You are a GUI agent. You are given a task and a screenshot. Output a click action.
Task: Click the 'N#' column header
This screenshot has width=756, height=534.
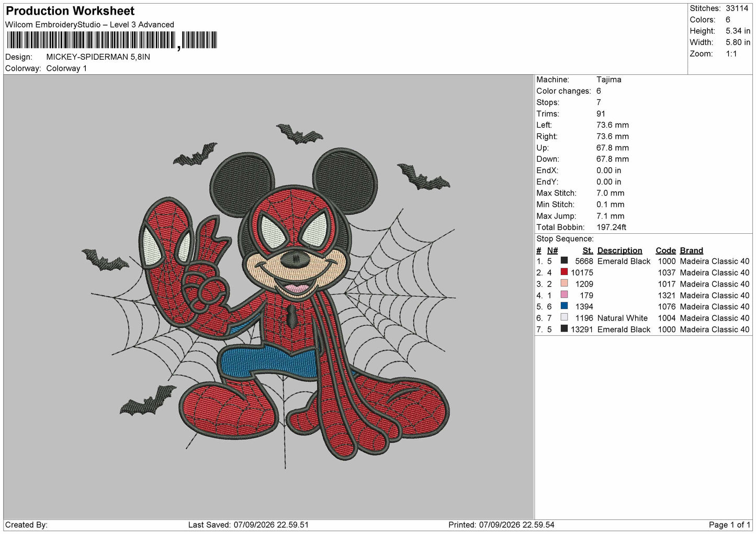coord(552,251)
